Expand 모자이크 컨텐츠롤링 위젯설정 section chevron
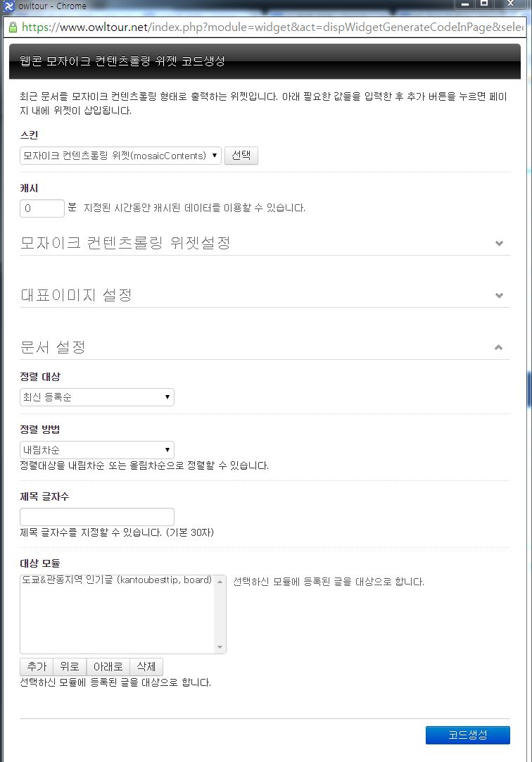Viewport: 532px width, 762px height. [x=499, y=243]
